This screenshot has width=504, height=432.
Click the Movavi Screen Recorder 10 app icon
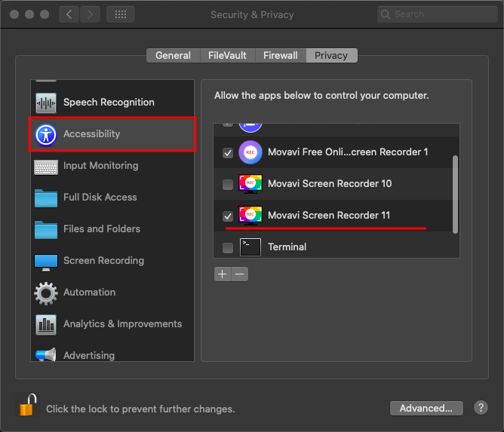point(250,184)
